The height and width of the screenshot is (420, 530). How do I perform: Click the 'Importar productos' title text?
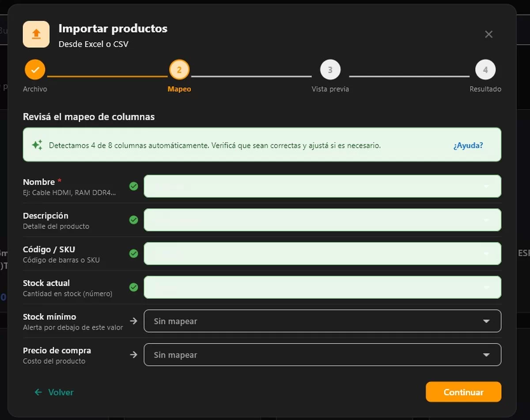113,29
